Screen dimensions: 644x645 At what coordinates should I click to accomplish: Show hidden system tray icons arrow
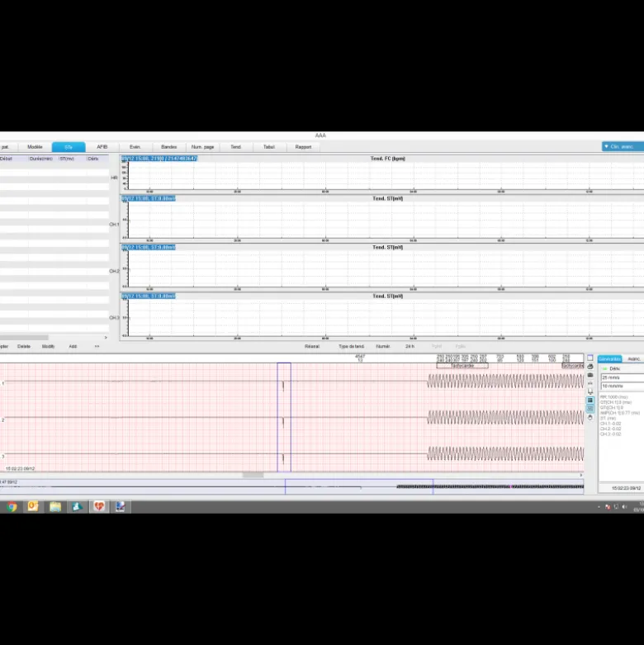[599, 507]
